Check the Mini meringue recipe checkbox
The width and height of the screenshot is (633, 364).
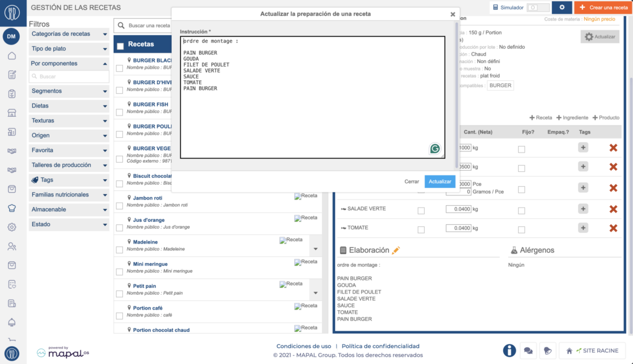click(x=119, y=272)
